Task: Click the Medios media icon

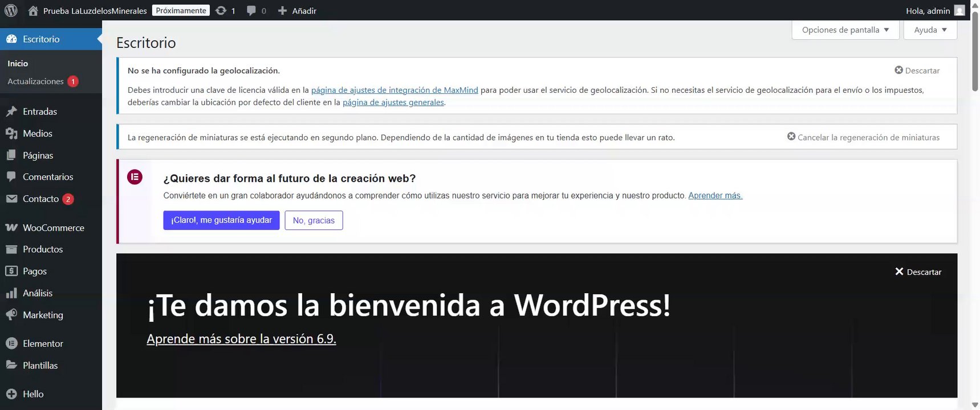Action: tap(11, 133)
